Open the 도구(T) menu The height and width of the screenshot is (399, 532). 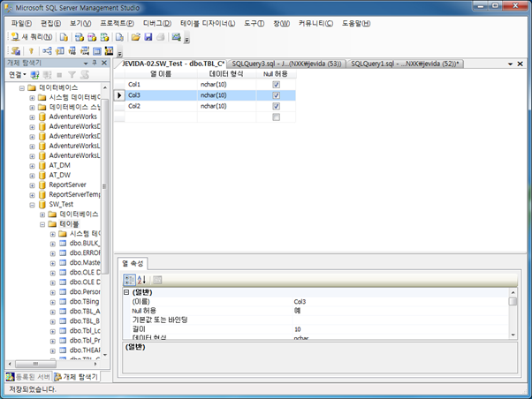click(x=255, y=23)
